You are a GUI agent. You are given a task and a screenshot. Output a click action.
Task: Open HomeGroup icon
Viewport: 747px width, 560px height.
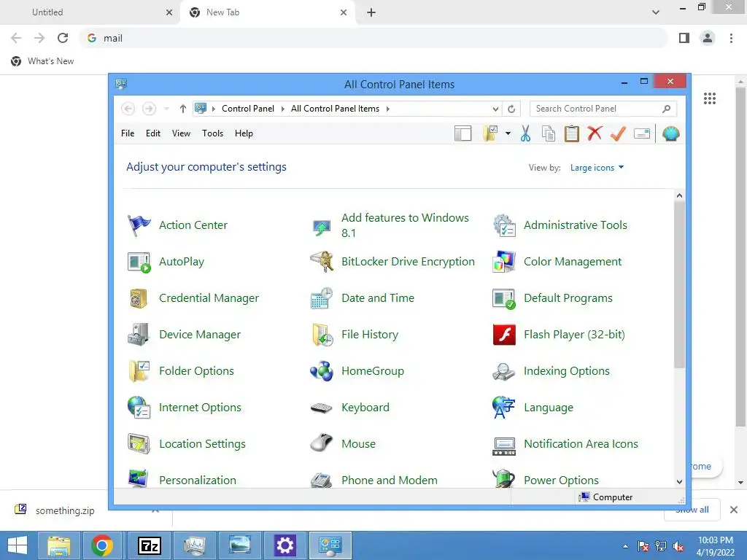(322, 371)
